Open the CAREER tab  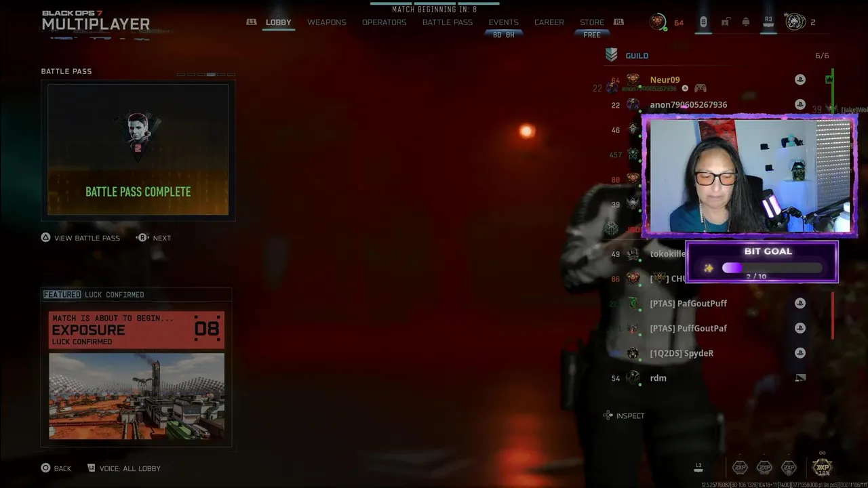pyautogui.click(x=549, y=22)
